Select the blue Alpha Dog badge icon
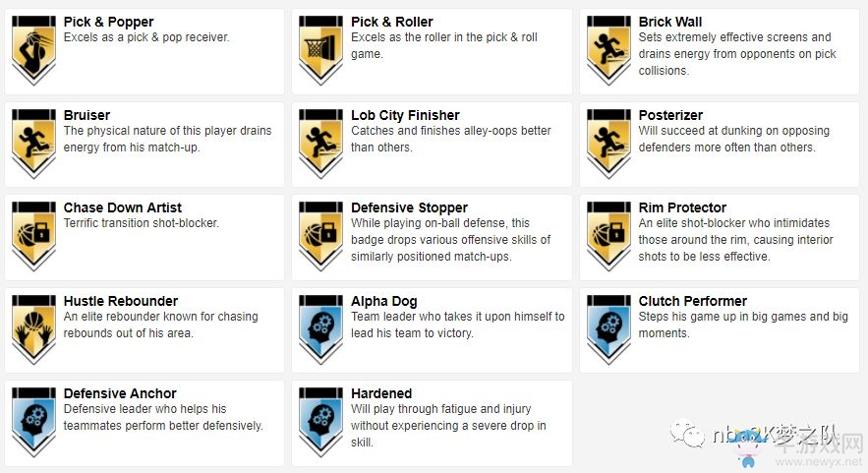This screenshot has width=868, height=473. coord(321,329)
